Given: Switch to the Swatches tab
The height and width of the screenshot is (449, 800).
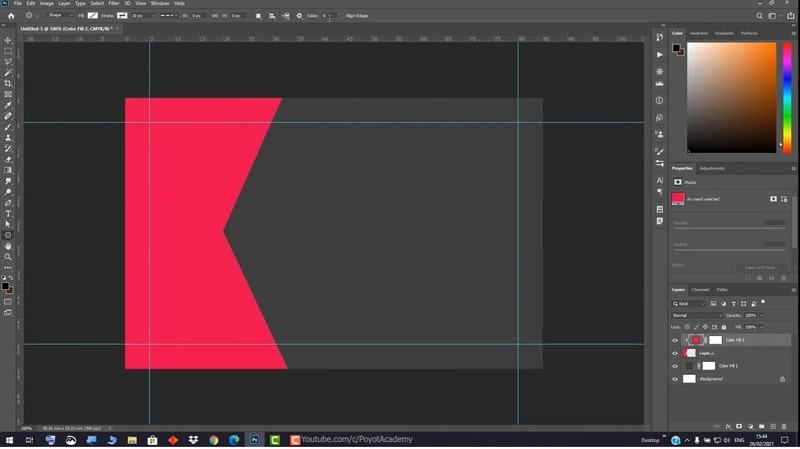Looking at the screenshot, I should [x=699, y=33].
